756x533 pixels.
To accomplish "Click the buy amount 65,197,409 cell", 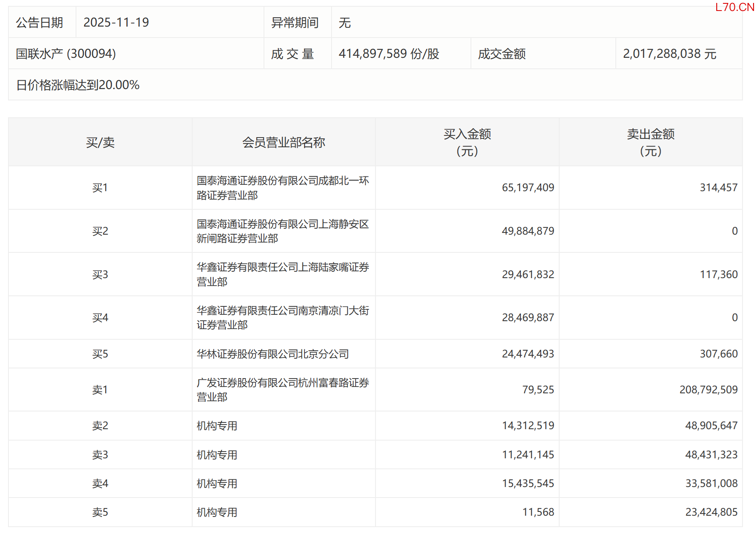I will tap(528, 187).
